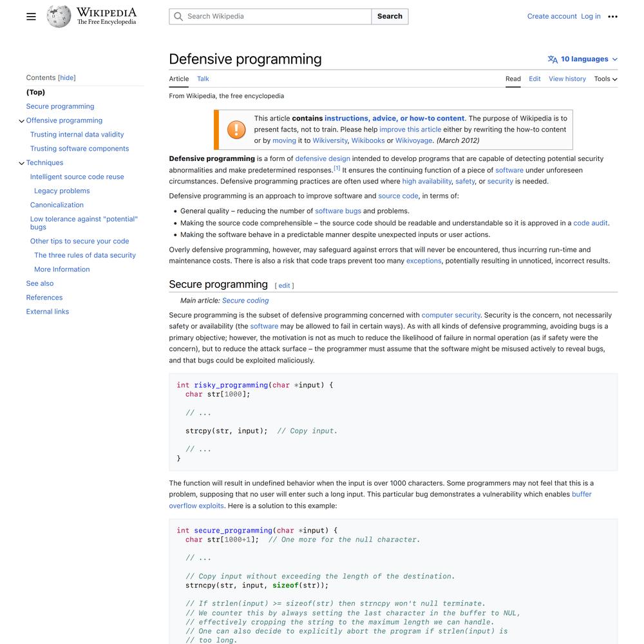The height and width of the screenshot is (644, 644).
Task: Follow the high availability link
Action: coord(427,181)
